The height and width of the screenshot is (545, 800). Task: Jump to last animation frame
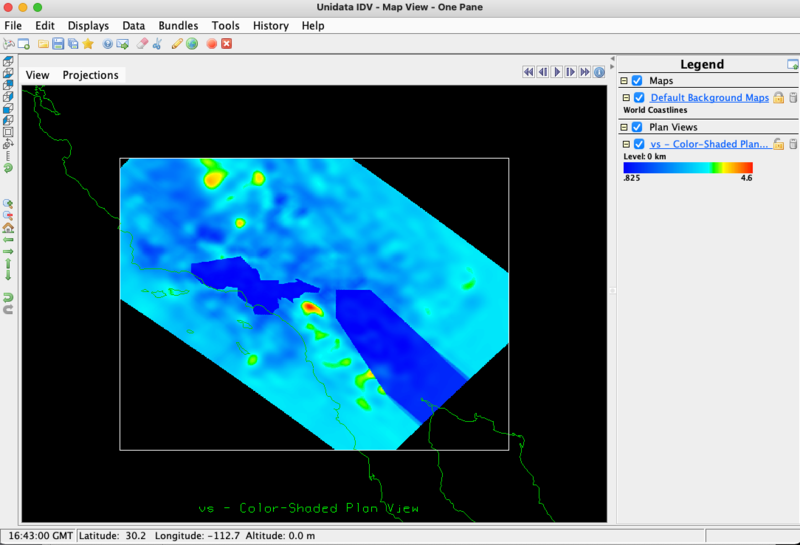pos(585,72)
